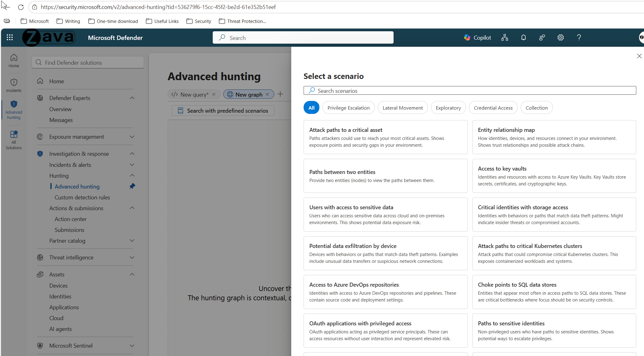Switch to the New graph tab
This screenshot has width=644, height=356.
249,94
